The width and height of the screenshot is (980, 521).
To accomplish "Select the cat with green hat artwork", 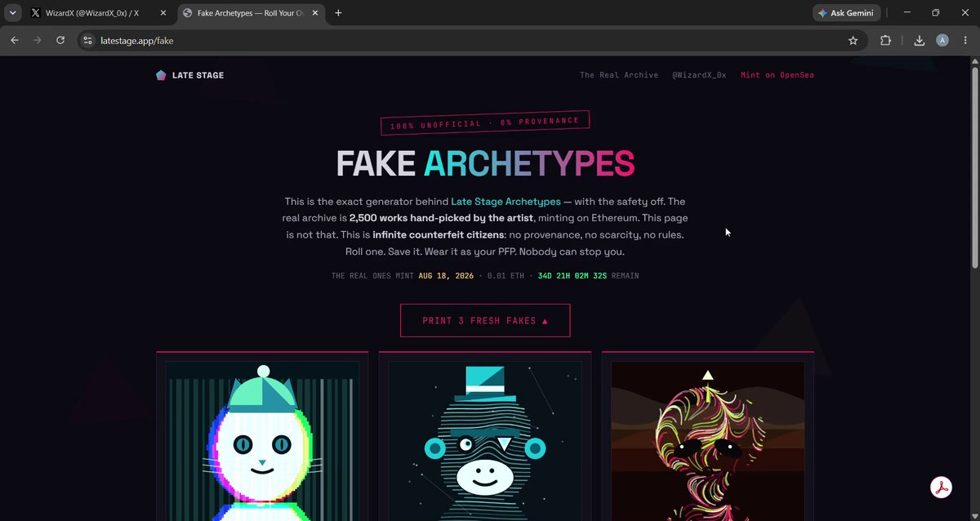I will coord(262,441).
